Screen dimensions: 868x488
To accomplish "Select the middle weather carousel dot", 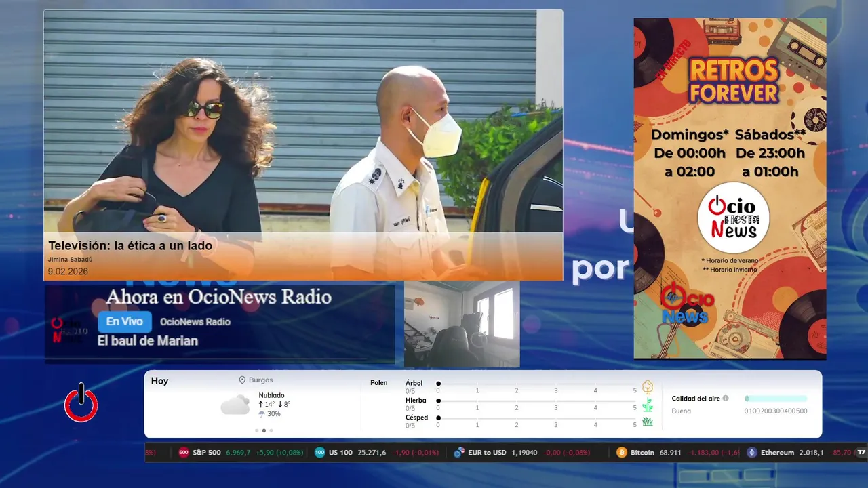I will (264, 430).
